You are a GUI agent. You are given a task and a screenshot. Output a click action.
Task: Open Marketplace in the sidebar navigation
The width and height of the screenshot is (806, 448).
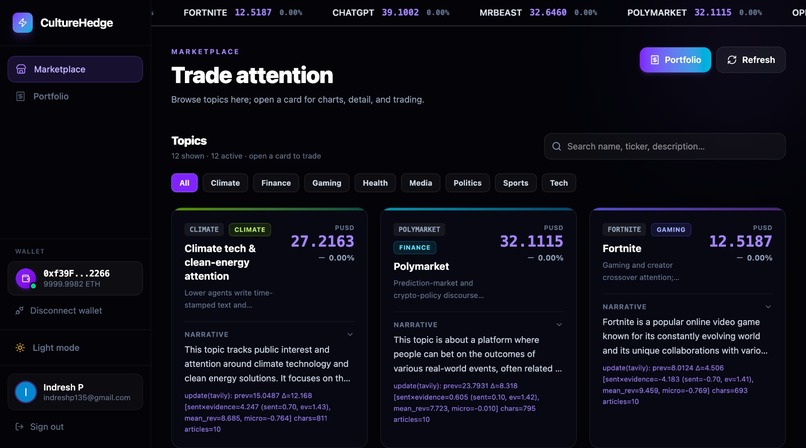(x=75, y=69)
